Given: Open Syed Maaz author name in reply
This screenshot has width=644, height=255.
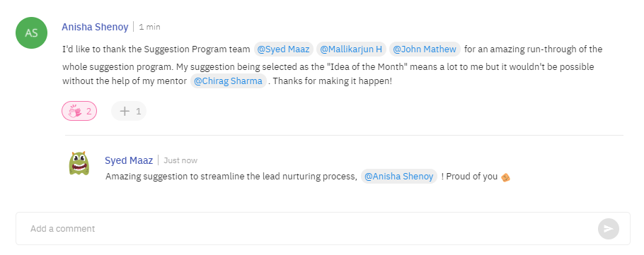Looking at the screenshot, I should pos(129,160).
